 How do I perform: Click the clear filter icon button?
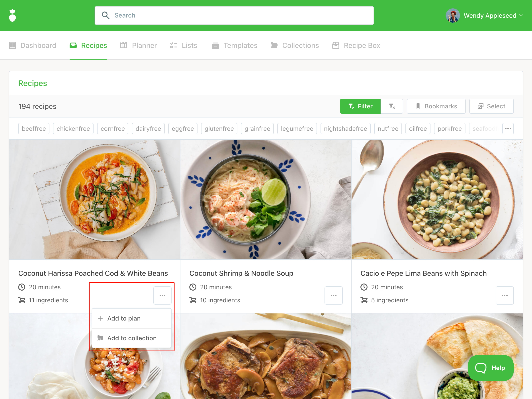coord(392,106)
